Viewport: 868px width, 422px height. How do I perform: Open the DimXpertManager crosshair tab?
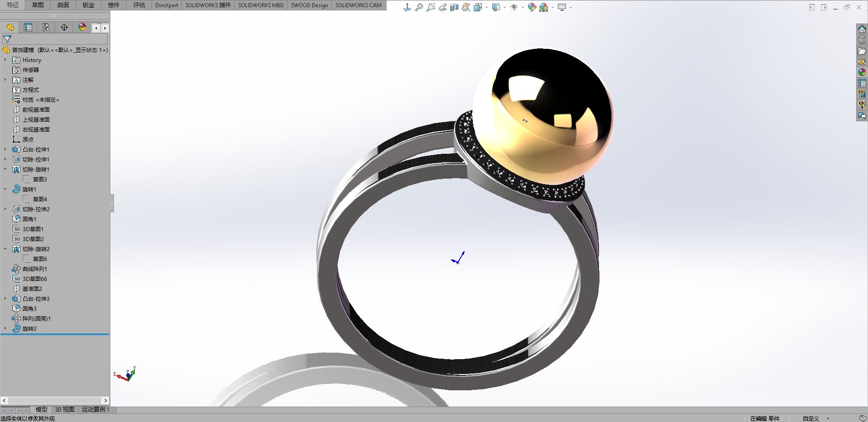pos(64,27)
